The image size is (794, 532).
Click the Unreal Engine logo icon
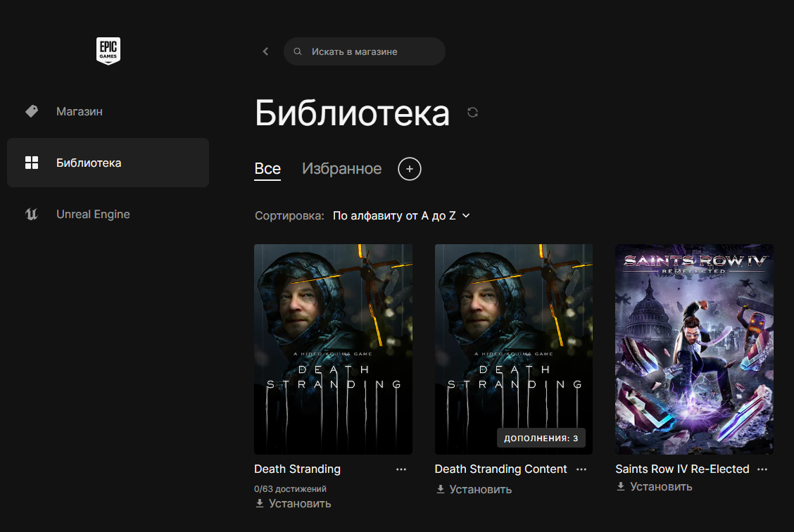[x=32, y=214]
